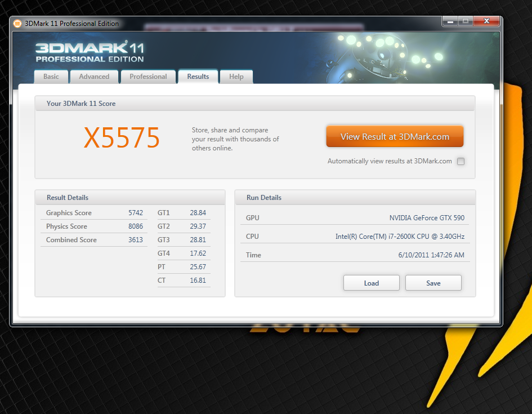The image size is (532, 414).
Task: Click the X5575 score value
Action: tap(122, 138)
